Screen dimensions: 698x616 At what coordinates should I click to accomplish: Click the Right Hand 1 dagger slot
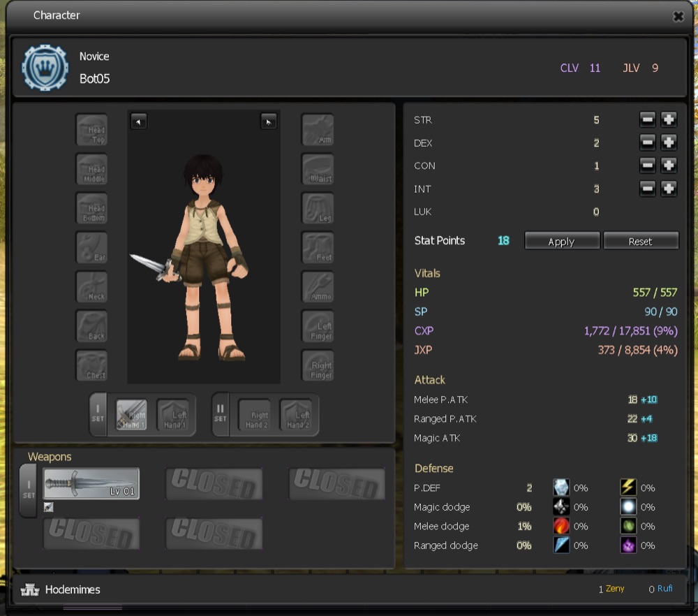(x=131, y=415)
